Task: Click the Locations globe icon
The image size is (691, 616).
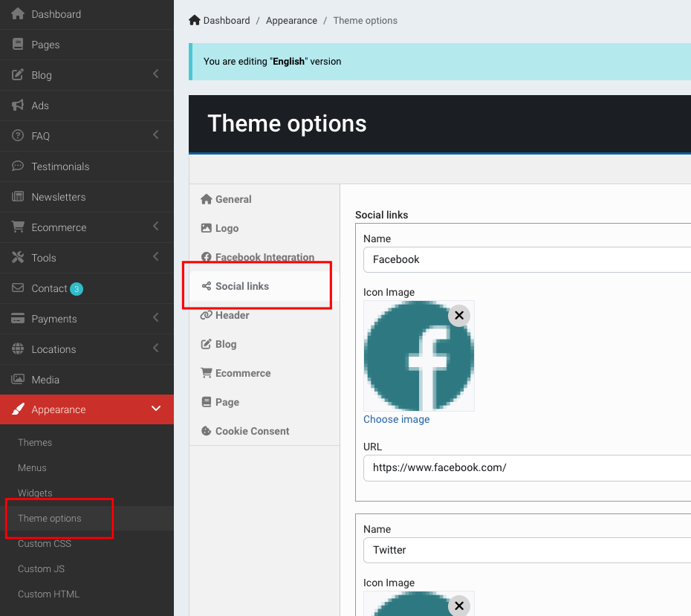Action: pos(18,348)
